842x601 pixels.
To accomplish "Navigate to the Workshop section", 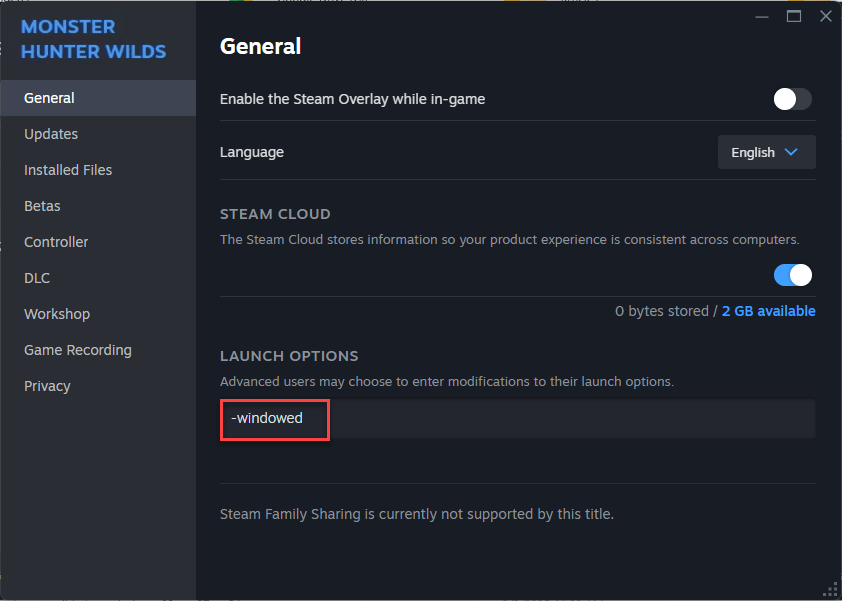I will 57,314.
